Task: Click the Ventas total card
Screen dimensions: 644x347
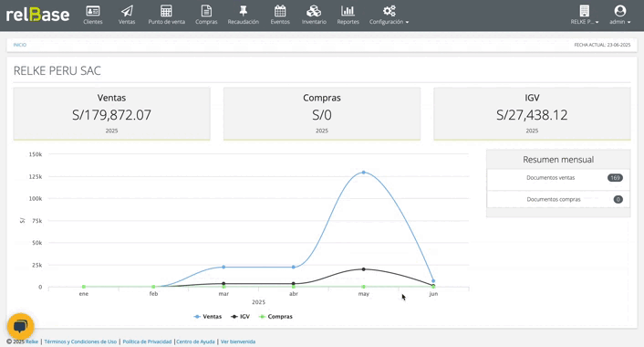Action: 111,114
